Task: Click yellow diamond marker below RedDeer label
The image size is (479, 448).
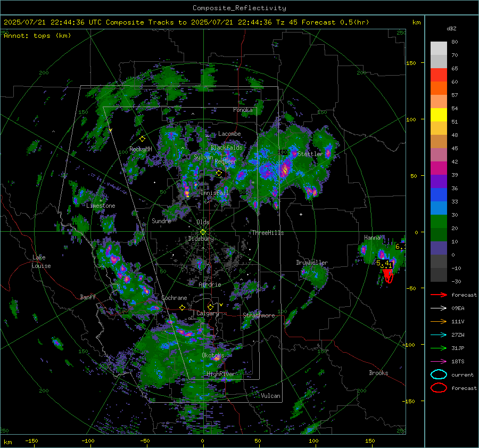Action: tap(219, 173)
